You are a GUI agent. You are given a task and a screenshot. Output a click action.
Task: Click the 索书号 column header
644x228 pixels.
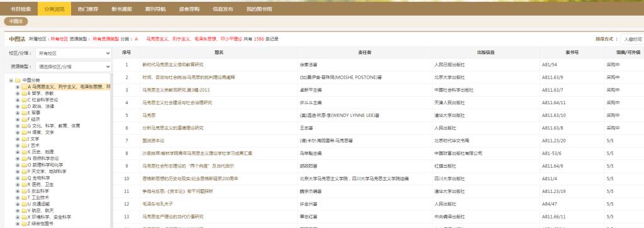(x=572, y=53)
